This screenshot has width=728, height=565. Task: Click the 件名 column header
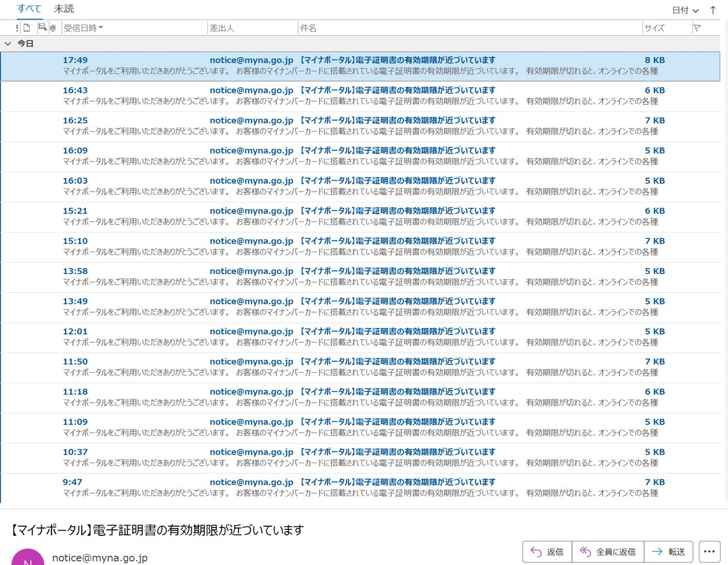tap(470, 28)
